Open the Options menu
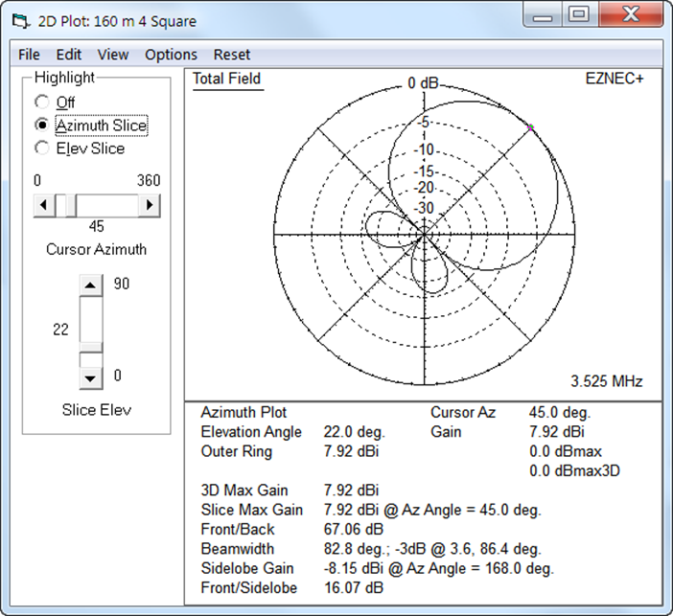This screenshot has height=616, width=673. (x=171, y=55)
